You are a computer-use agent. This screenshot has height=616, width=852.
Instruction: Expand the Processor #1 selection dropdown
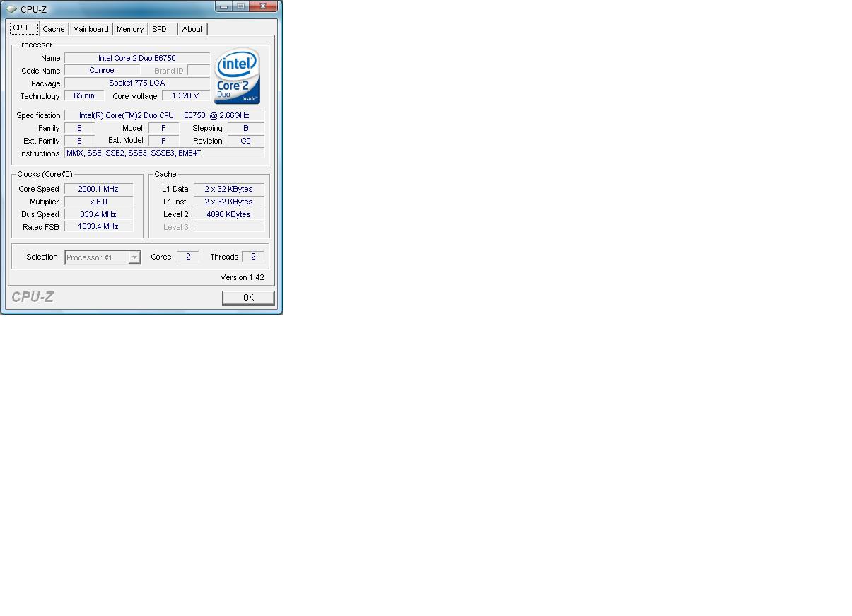coord(134,257)
